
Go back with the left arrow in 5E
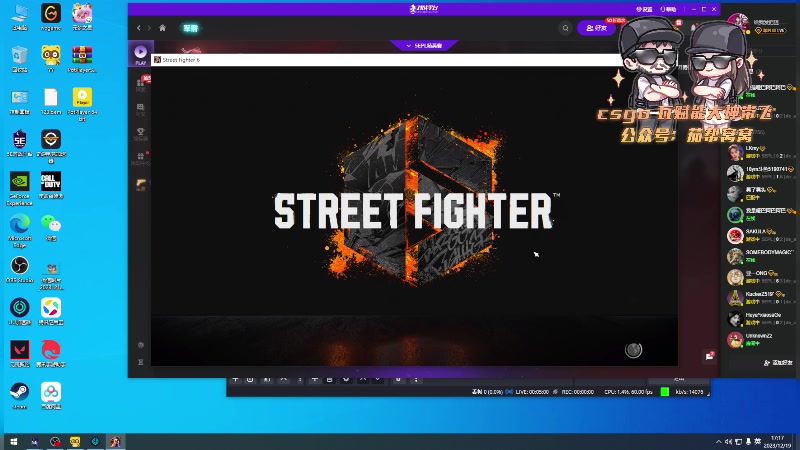pyautogui.click(x=139, y=28)
